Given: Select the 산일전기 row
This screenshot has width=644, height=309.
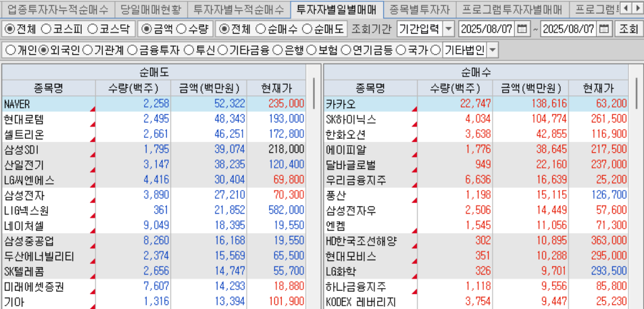Looking at the screenshot, I should (153, 165).
